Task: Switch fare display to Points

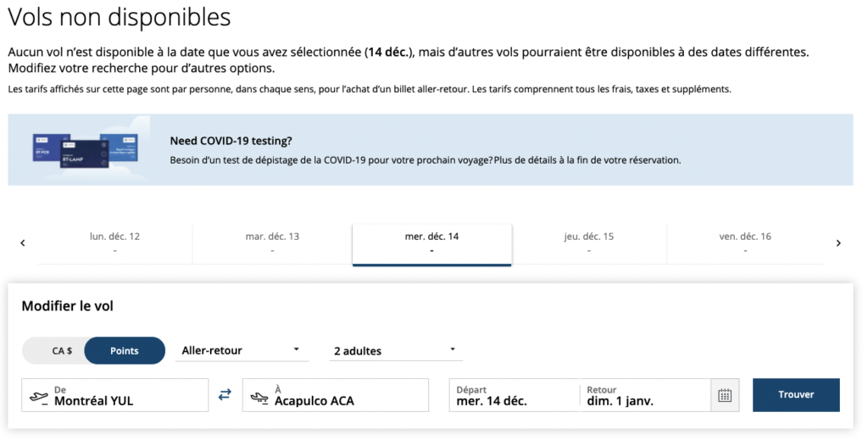Action: click(125, 351)
